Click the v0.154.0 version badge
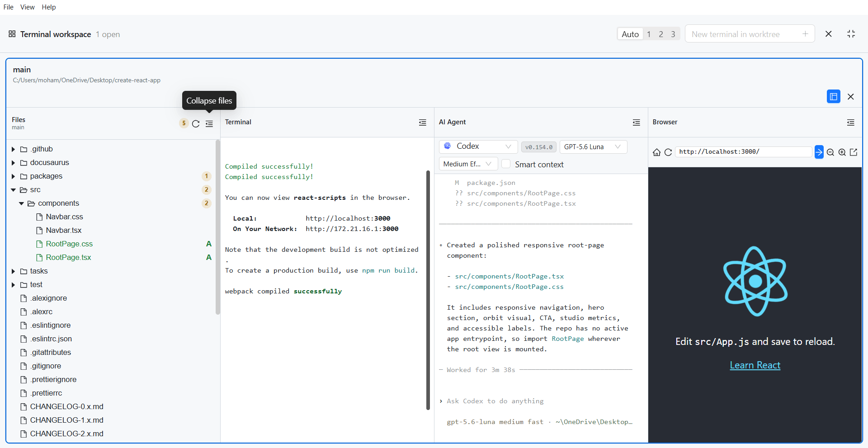The image size is (868, 448). (x=538, y=147)
